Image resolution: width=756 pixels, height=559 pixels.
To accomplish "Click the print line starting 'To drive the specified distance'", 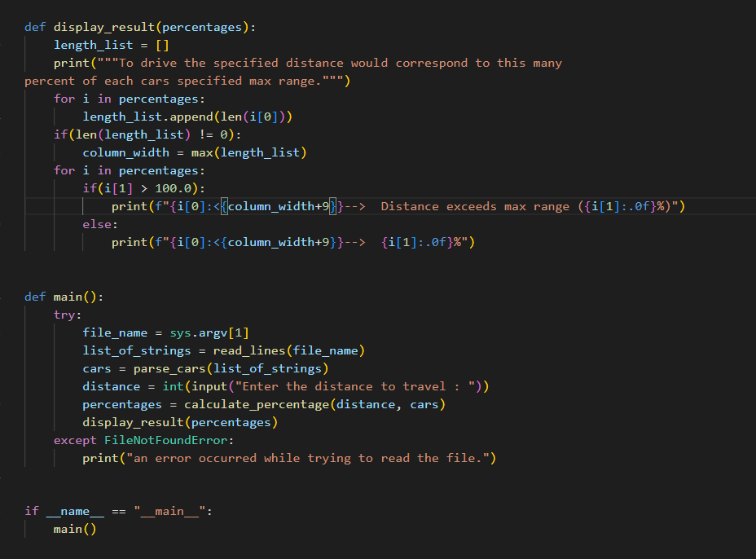I will pos(308,64).
